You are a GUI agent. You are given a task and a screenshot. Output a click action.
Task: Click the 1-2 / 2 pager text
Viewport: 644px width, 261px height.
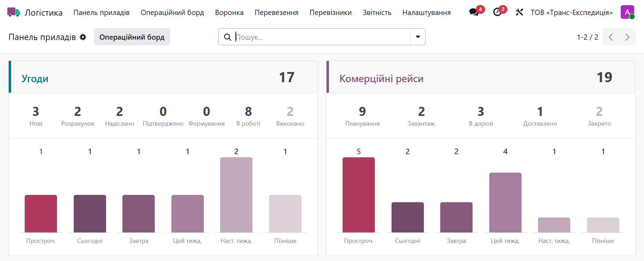point(588,37)
